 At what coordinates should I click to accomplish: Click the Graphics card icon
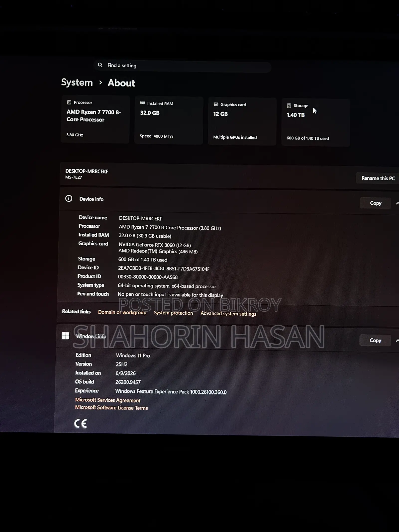coord(216,104)
